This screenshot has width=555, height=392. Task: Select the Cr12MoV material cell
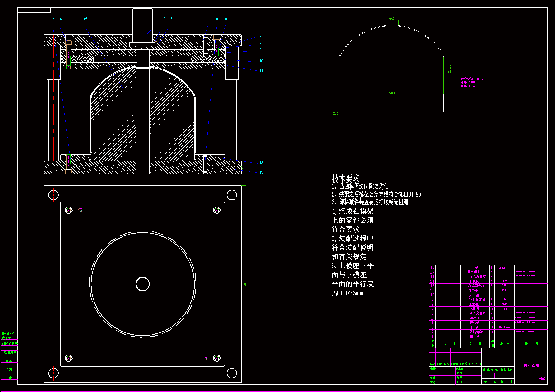[x=504, y=327]
